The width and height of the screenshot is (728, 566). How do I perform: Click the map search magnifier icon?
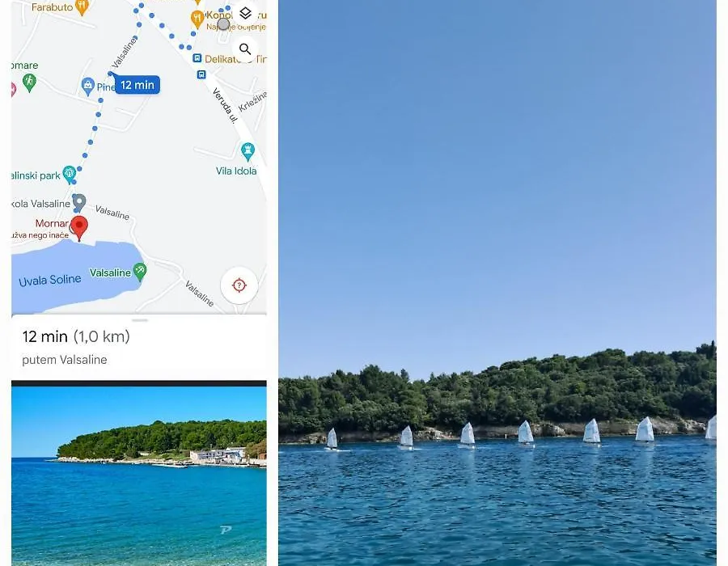[x=245, y=49]
